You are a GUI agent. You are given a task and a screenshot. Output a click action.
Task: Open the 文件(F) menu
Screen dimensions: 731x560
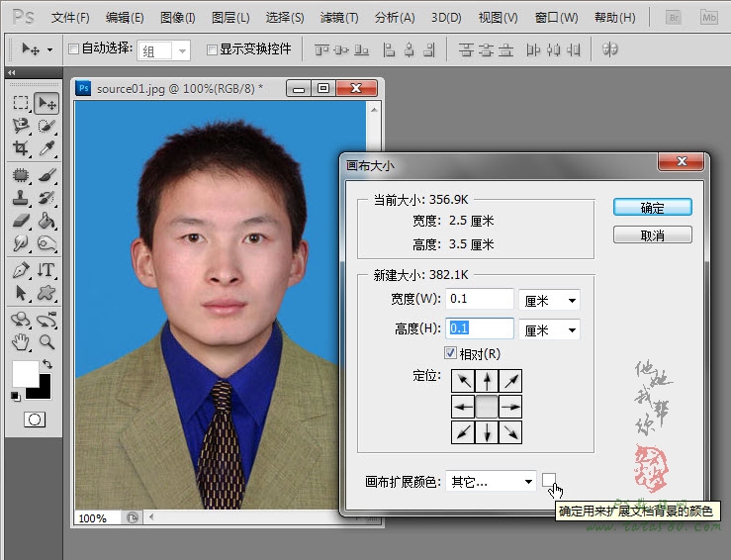(70, 18)
